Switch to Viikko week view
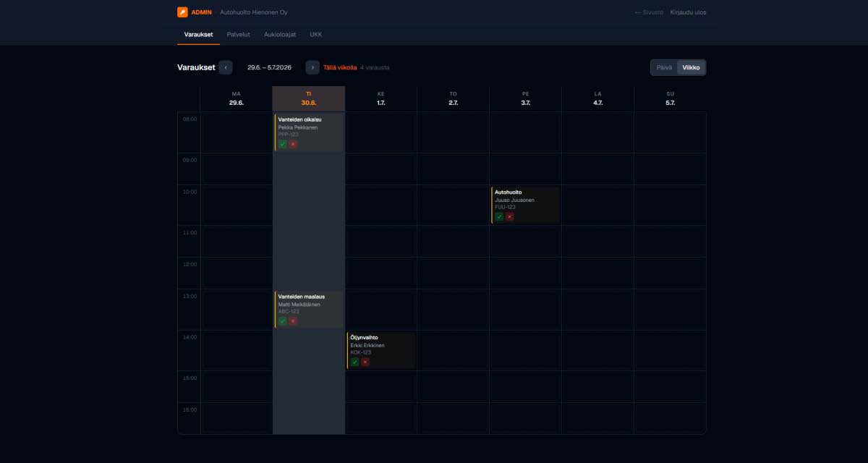Screen dimensions: 868x463 (691, 67)
